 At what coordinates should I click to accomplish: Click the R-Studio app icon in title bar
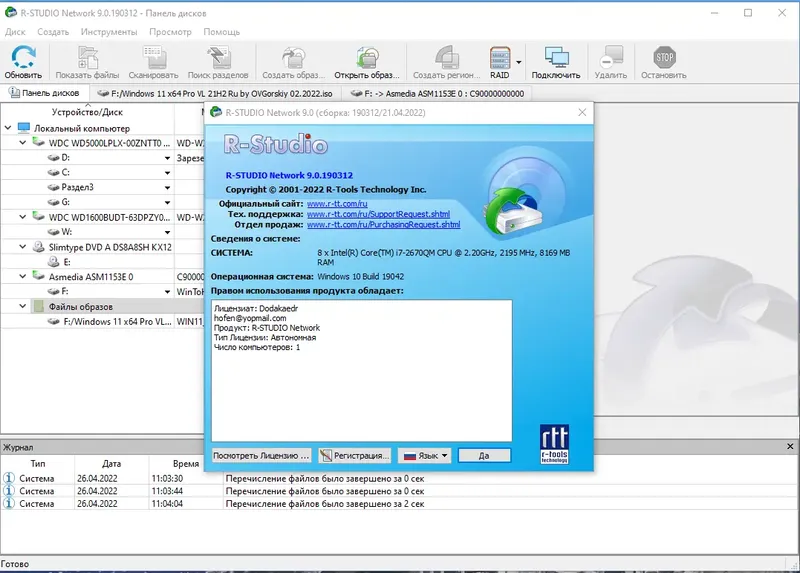(10, 12)
